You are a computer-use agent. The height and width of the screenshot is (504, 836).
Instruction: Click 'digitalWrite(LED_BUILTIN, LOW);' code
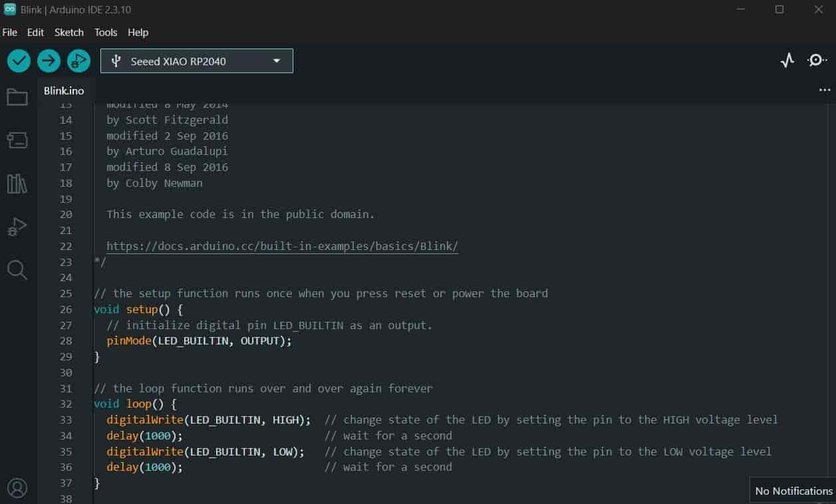(x=206, y=451)
